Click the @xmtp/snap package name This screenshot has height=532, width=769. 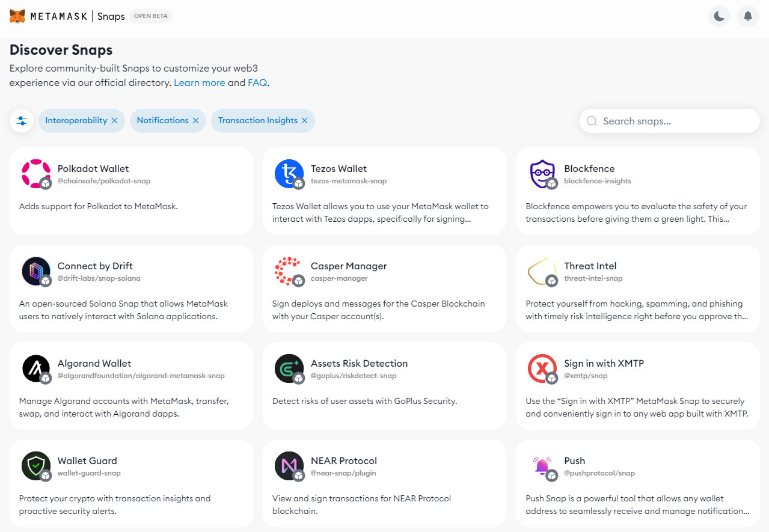(x=586, y=376)
